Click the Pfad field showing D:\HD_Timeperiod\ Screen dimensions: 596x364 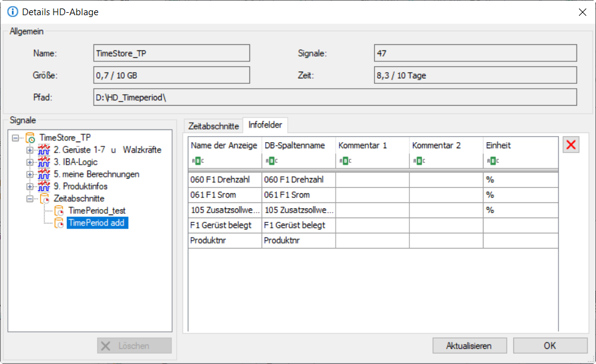[334, 97]
